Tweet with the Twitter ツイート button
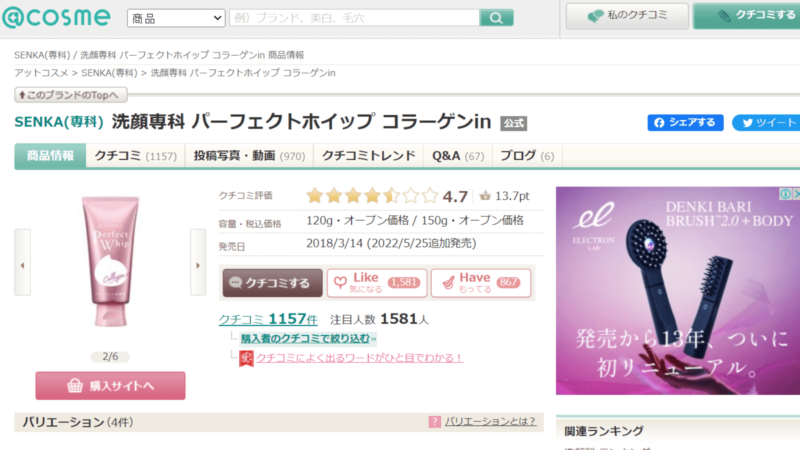Image resolution: width=800 pixels, height=450 pixels. click(766, 122)
